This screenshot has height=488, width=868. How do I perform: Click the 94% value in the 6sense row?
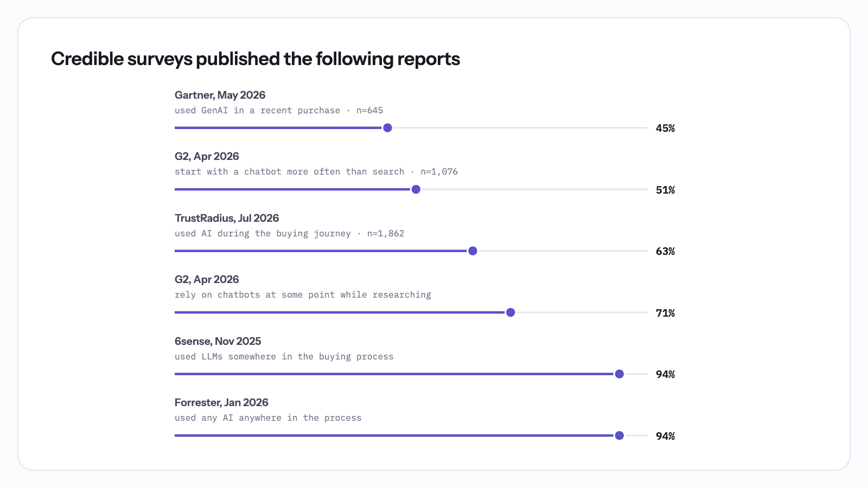coord(666,375)
